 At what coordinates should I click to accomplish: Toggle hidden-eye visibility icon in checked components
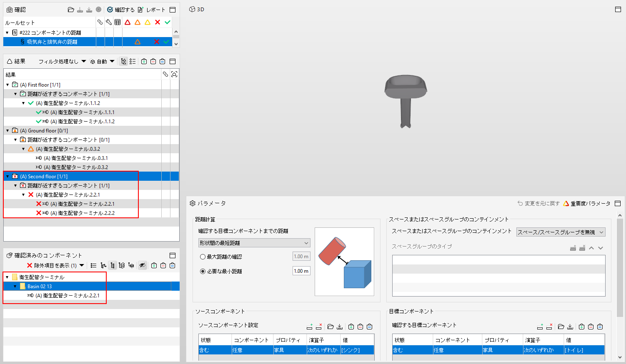[143, 265]
